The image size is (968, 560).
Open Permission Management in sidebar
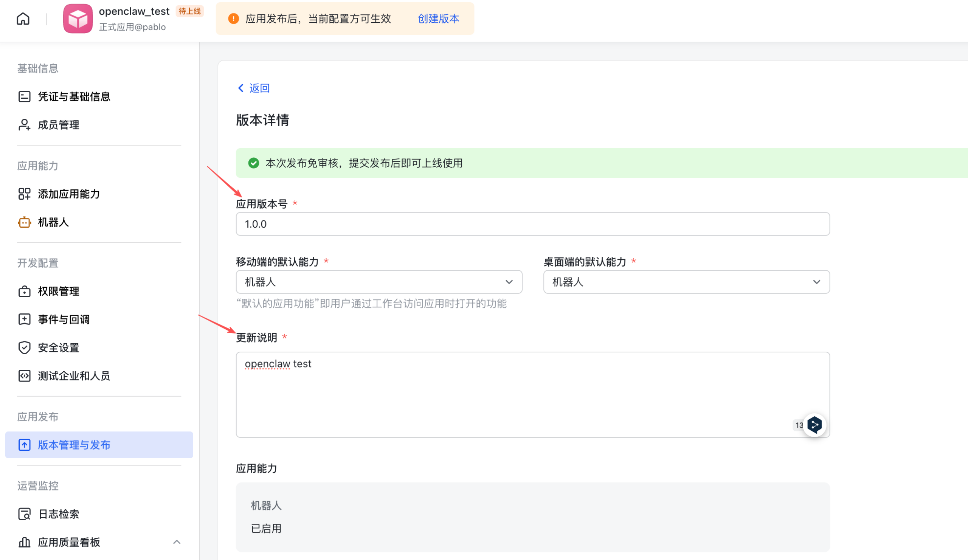58,291
